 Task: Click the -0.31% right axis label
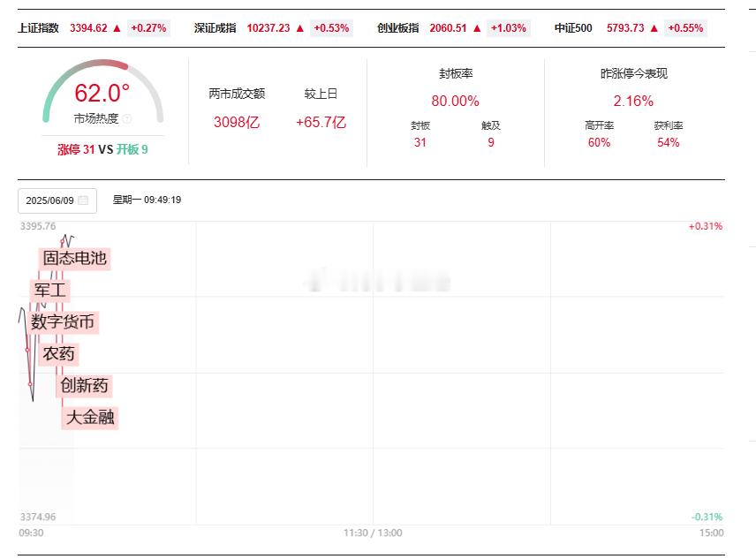tap(707, 517)
